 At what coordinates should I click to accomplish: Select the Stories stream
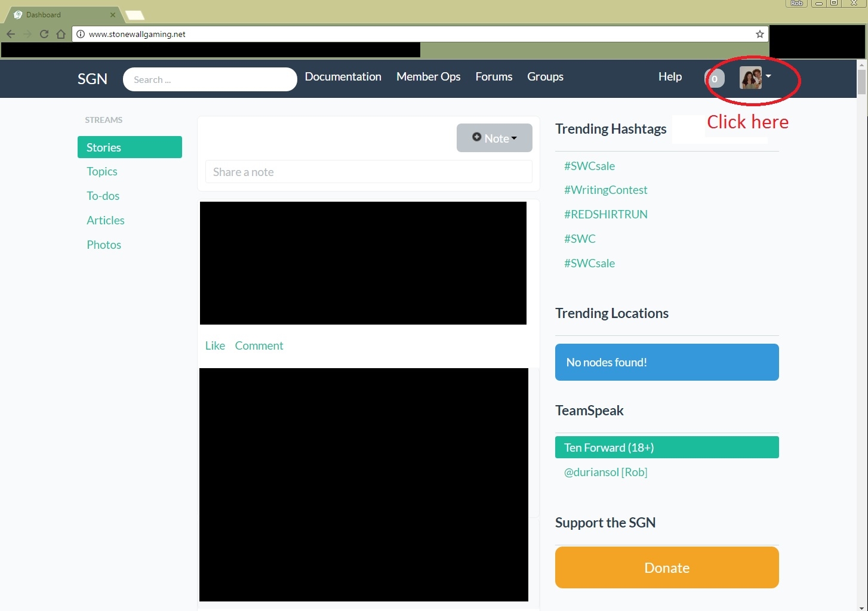(130, 147)
